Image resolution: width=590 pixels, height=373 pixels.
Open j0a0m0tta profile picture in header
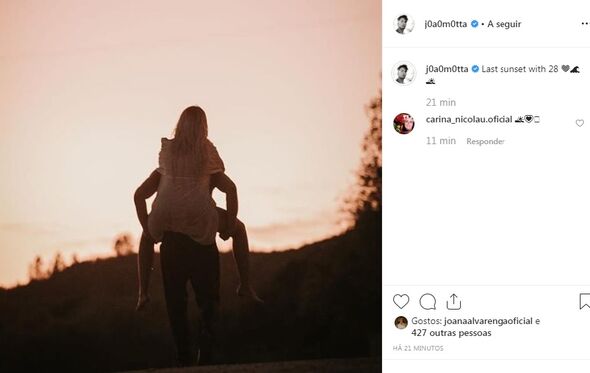coord(403,24)
